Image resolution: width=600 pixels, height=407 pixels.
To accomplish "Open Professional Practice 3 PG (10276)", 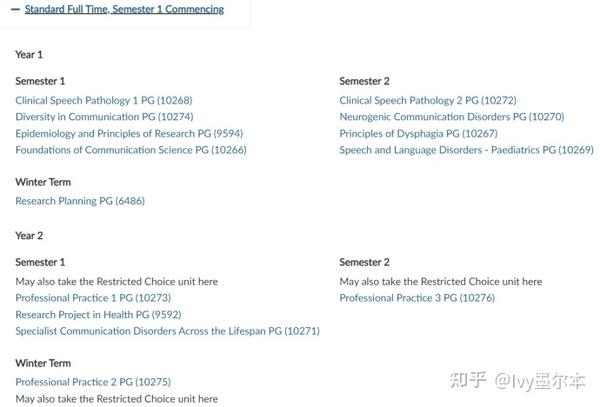I will (x=417, y=298).
